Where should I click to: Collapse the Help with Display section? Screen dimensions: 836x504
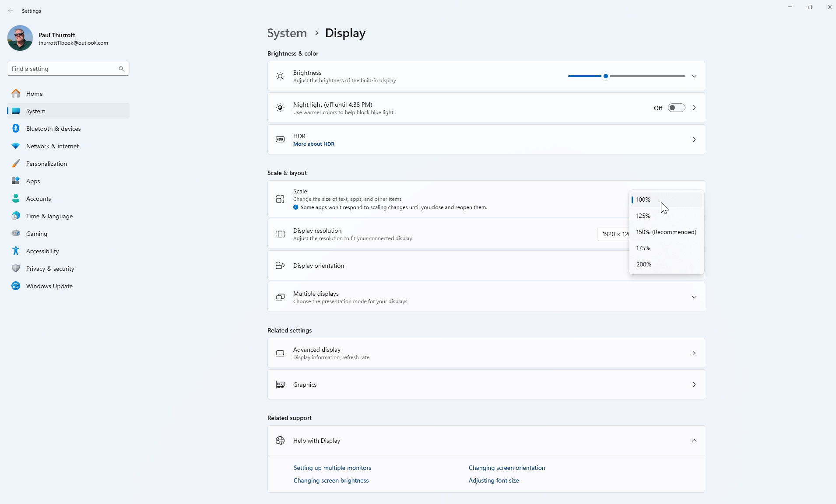(694, 441)
